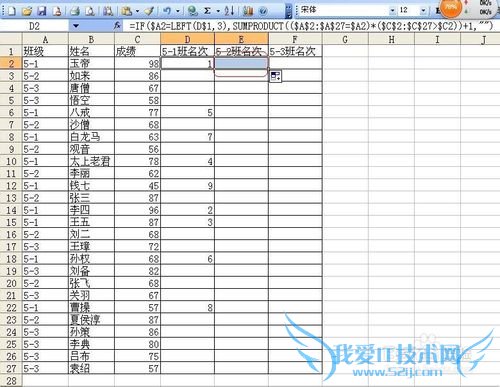Image resolution: width=500 pixels, height=387 pixels.
Task: Select the name cell 刘备
Action: tap(91, 271)
